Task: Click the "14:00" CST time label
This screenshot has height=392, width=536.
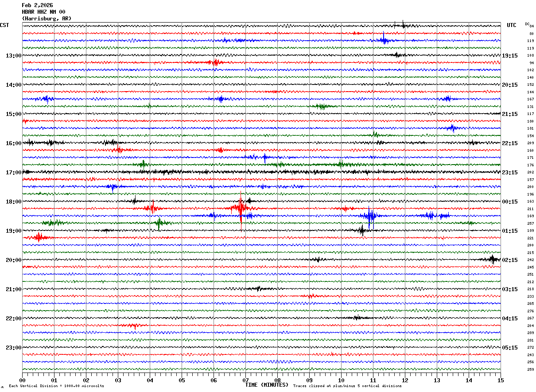Action: coord(13,85)
